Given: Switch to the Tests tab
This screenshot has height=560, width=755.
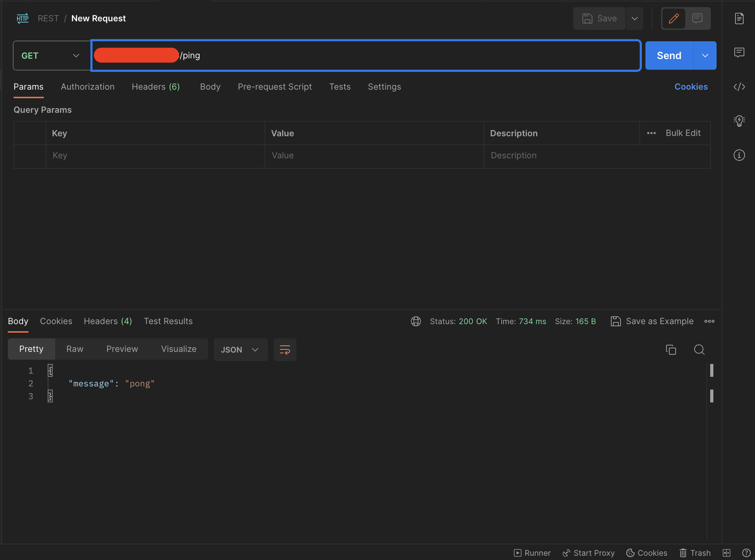Looking at the screenshot, I should 340,86.
